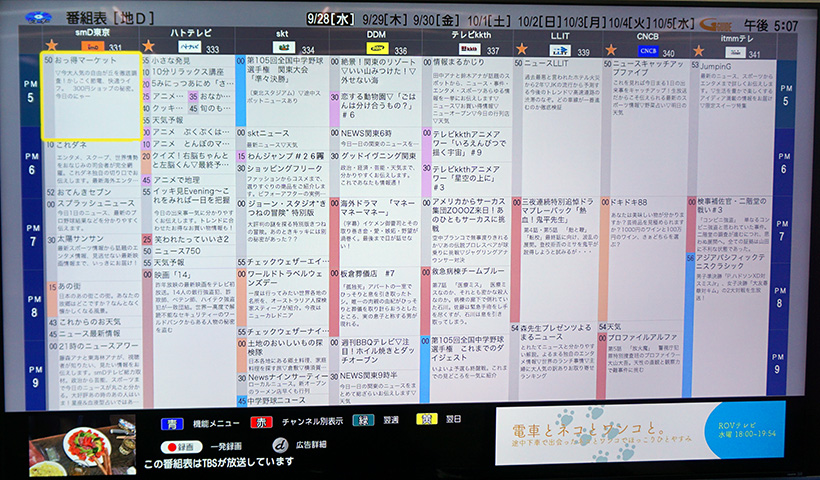The height and width of the screenshot is (480, 820).
Task: Open スプラッシュニュース program
Action: (x=94, y=216)
